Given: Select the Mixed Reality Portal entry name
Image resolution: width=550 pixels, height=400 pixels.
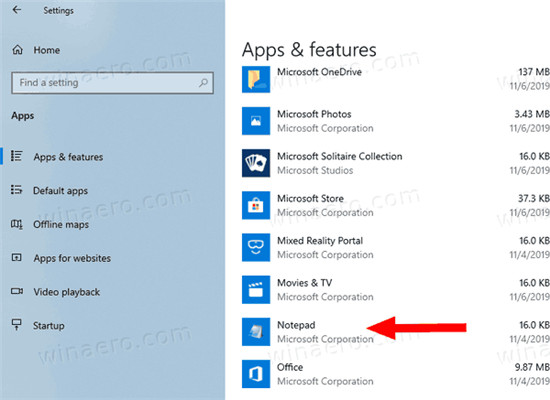Looking at the screenshot, I should coord(320,241).
